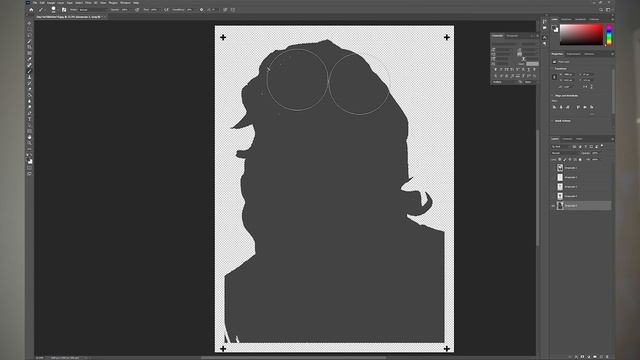Screen dimensions: 640x360
Task: Select the Clone Stamp tool
Action: tap(29, 77)
